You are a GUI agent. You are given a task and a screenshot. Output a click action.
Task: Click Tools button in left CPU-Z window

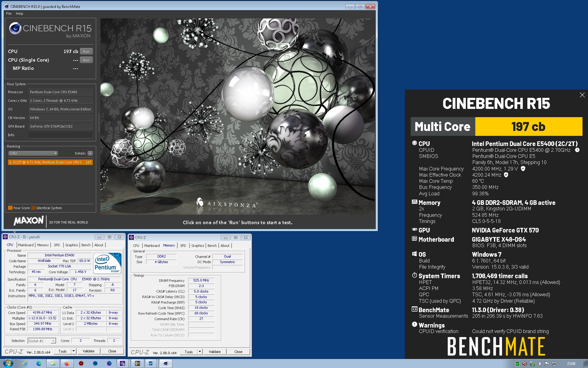[62, 351]
